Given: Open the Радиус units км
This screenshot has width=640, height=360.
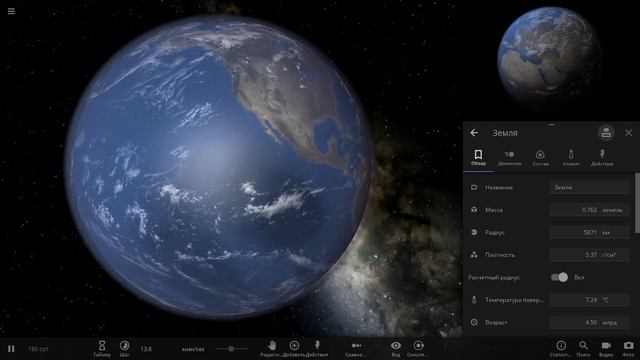Looking at the screenshot, I should click(606, 232).
